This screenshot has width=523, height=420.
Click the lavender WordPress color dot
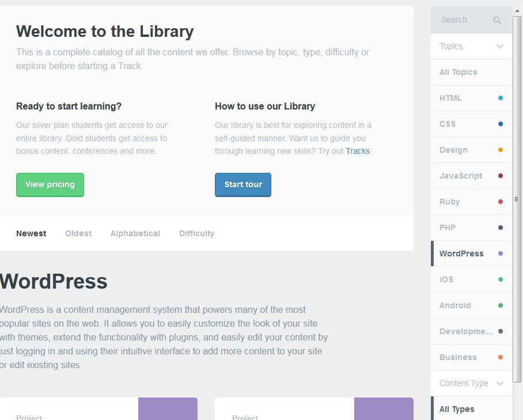point(501,253)
